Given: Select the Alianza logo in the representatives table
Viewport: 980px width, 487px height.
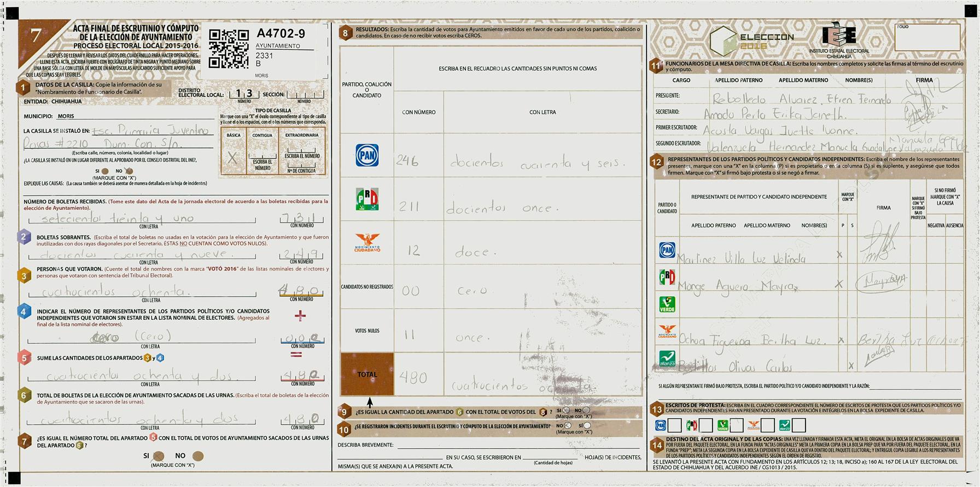Looking at the screenshot, I should coord(667,359).
